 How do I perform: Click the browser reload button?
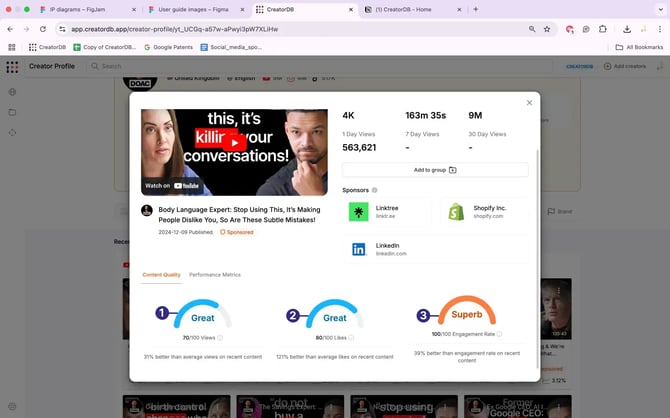(43, 29)
